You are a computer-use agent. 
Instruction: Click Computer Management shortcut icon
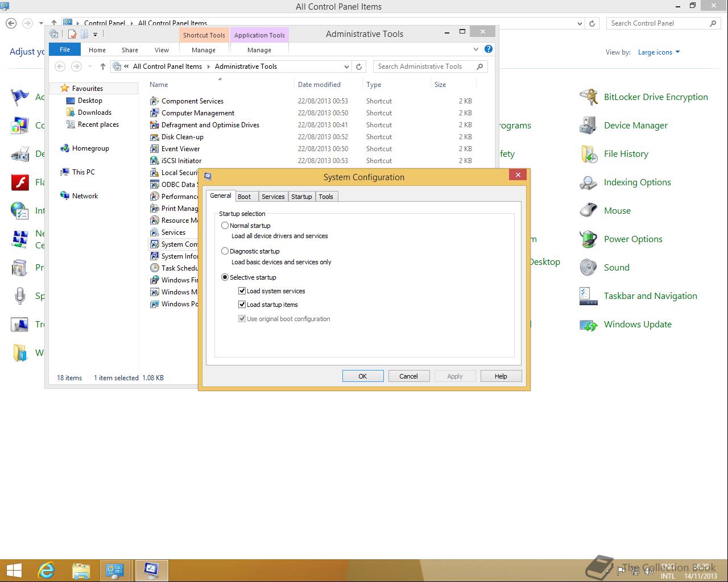tap(154, 113)
